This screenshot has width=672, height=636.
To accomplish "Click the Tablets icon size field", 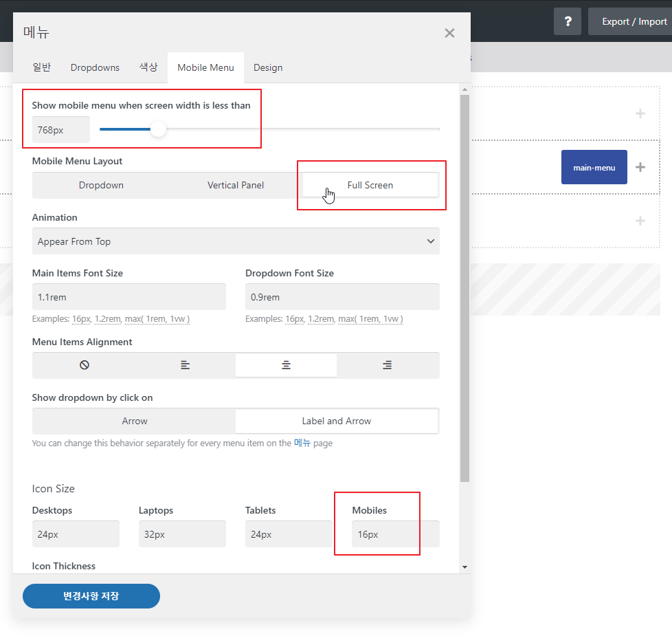I will coord(289,534).
